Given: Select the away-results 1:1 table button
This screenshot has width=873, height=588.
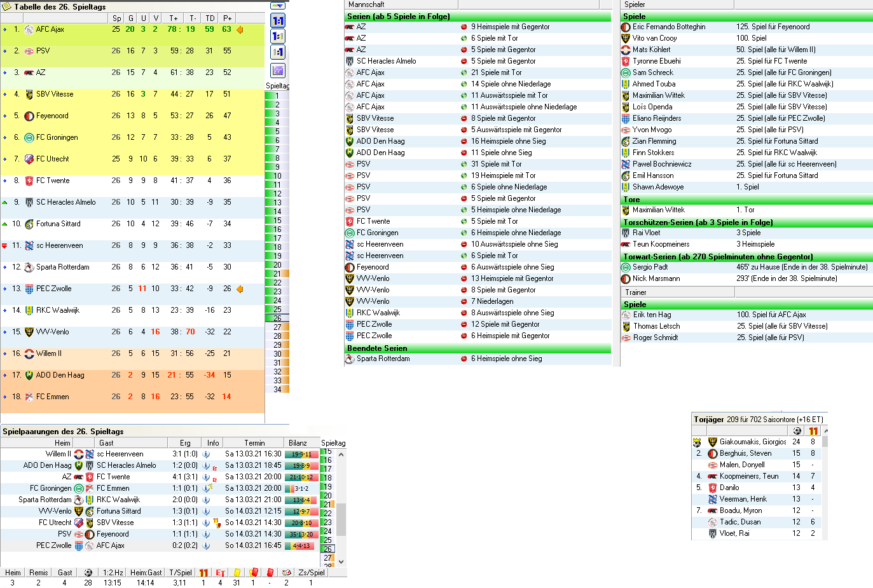Looking at the screenshot, I should pos(278,52).
